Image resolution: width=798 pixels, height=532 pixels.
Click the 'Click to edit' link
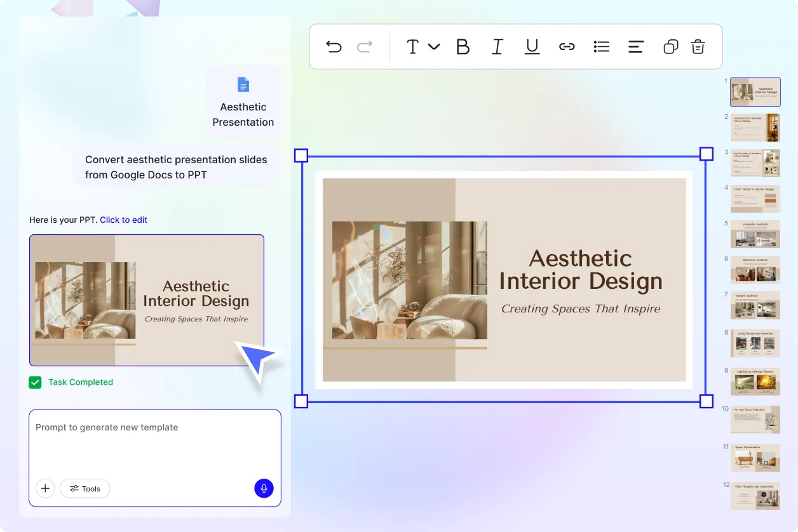pos(123,220)
